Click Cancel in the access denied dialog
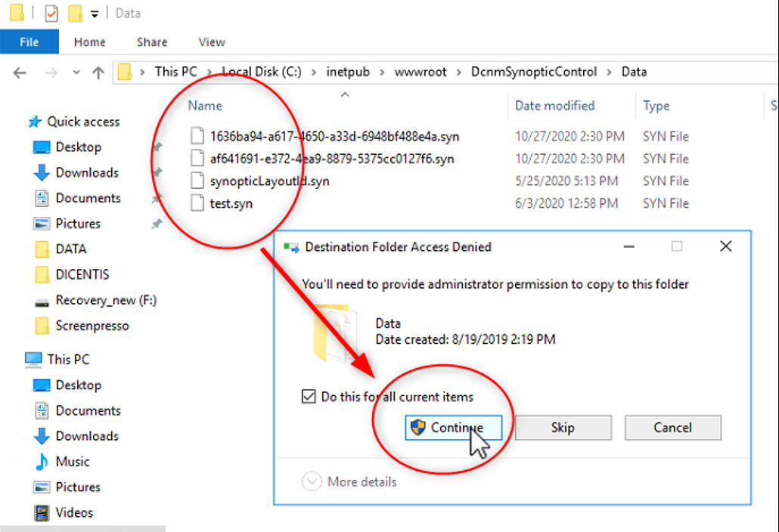This screenshot has width=779, height=532. [x=672, y=428]
